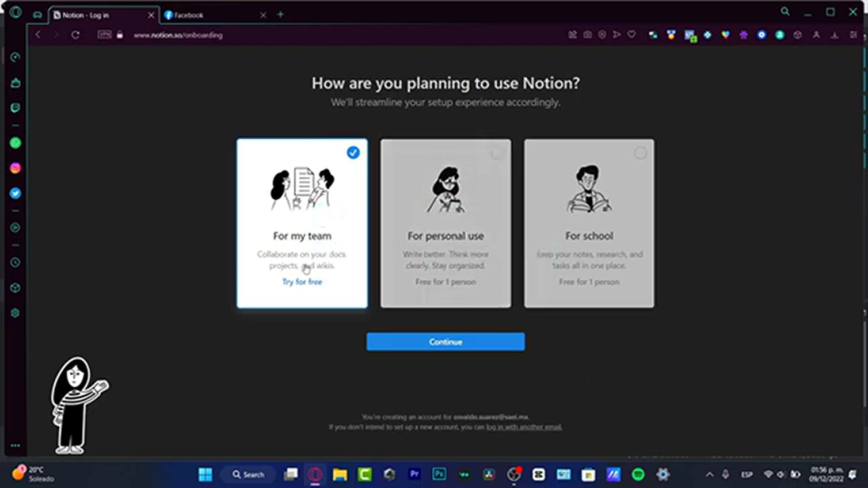Open the Opera GX icon in taskbar
This screenshot has width=868, height=488.
coord(315,474)
